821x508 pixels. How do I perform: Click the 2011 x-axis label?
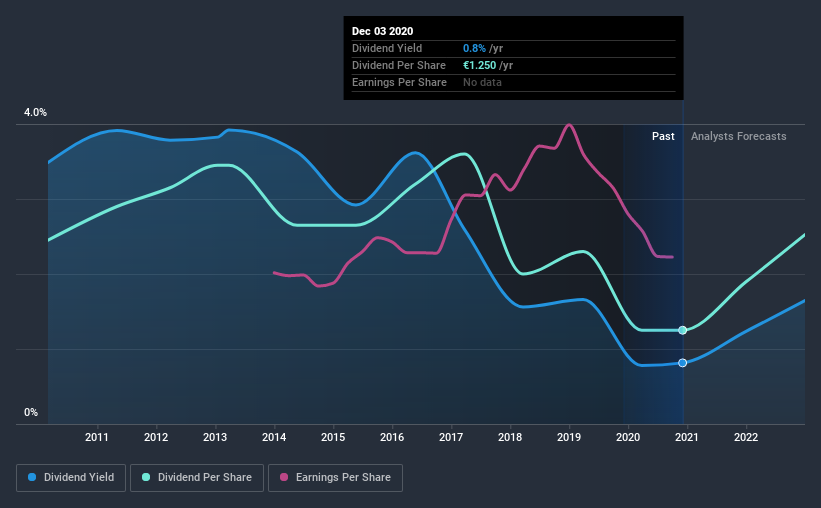click(x=97, y=437)
